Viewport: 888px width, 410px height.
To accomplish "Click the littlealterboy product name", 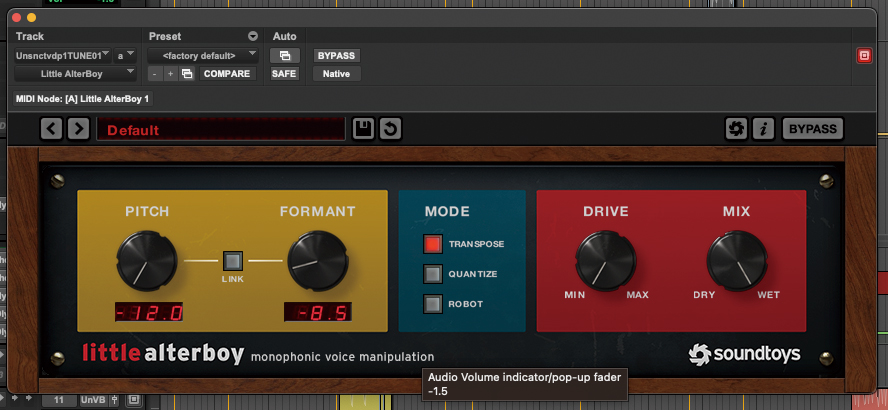I will (x=163, y=353).
